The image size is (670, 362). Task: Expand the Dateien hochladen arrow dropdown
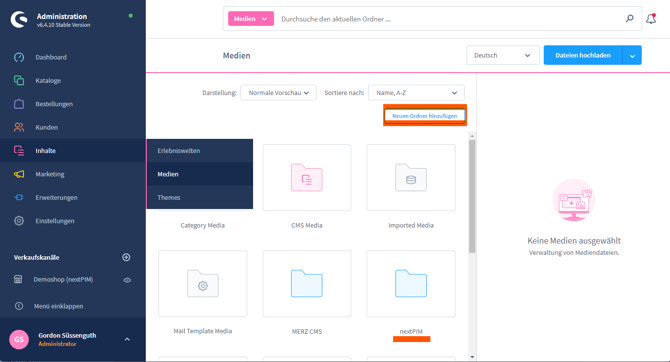(x=632, y=56)
